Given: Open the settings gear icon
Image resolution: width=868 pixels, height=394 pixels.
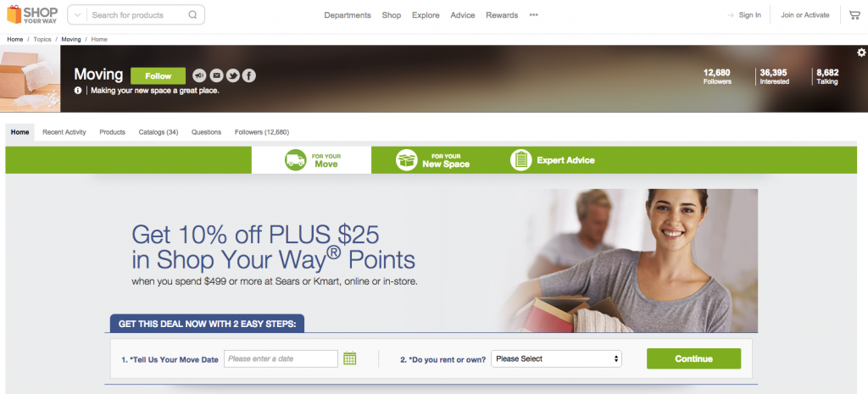Looking at the screenshot, I should (x=861, y=53).
